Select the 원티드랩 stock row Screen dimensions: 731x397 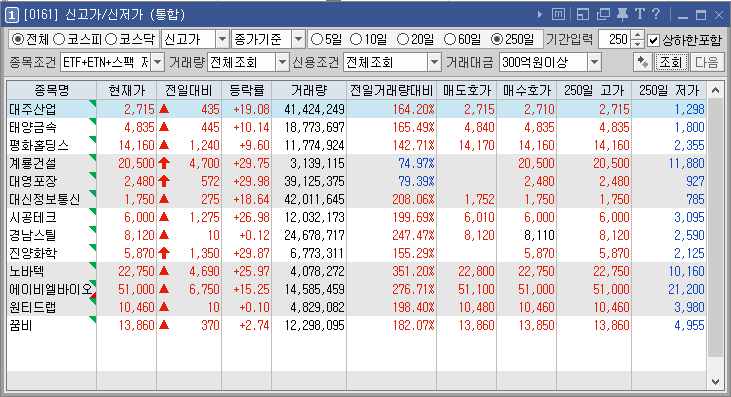click(356, 307)
